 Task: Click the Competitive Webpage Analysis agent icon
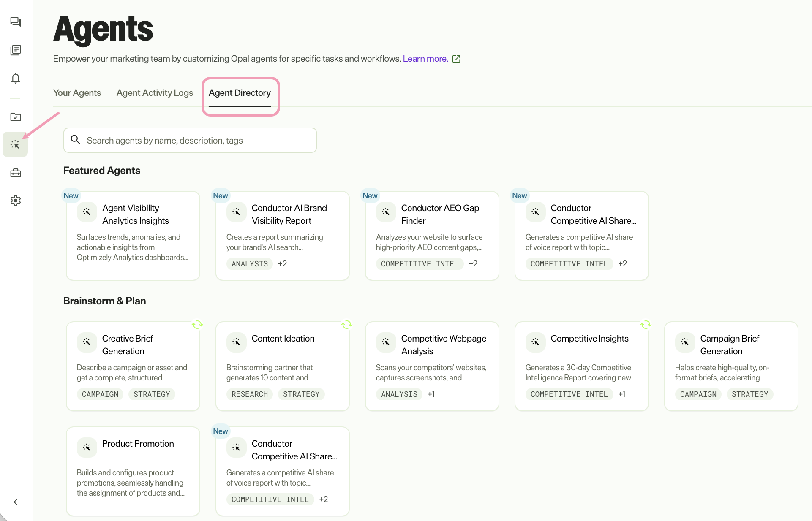click(386, 342)
